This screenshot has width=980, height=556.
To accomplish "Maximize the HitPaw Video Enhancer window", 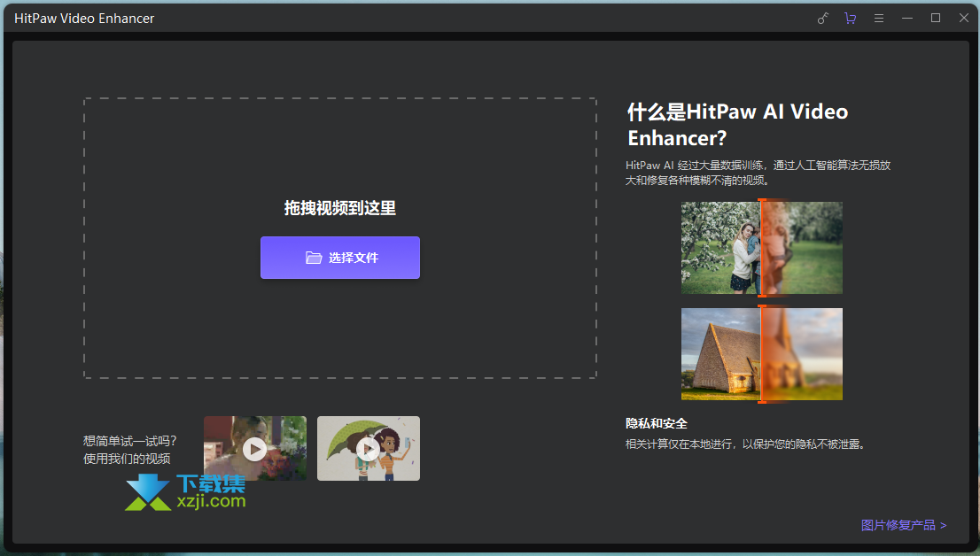I will (936, 18).
